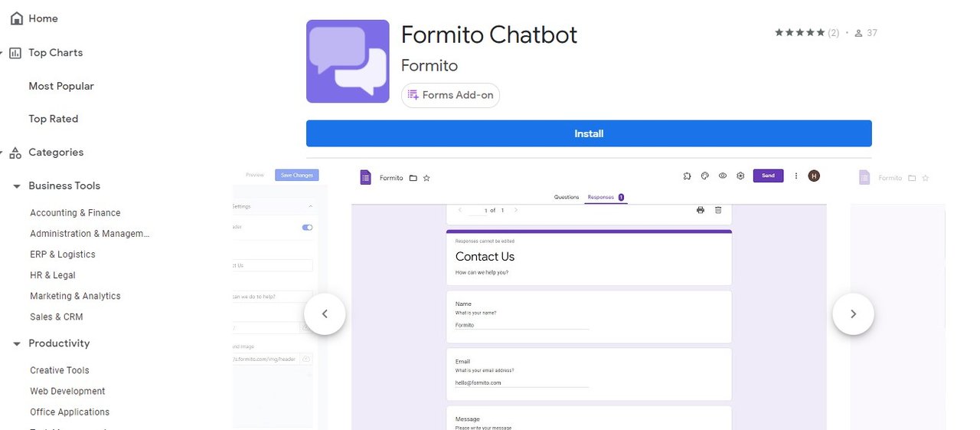
Task: Open the form settings gear icon
Action: (x=740, y=176)
